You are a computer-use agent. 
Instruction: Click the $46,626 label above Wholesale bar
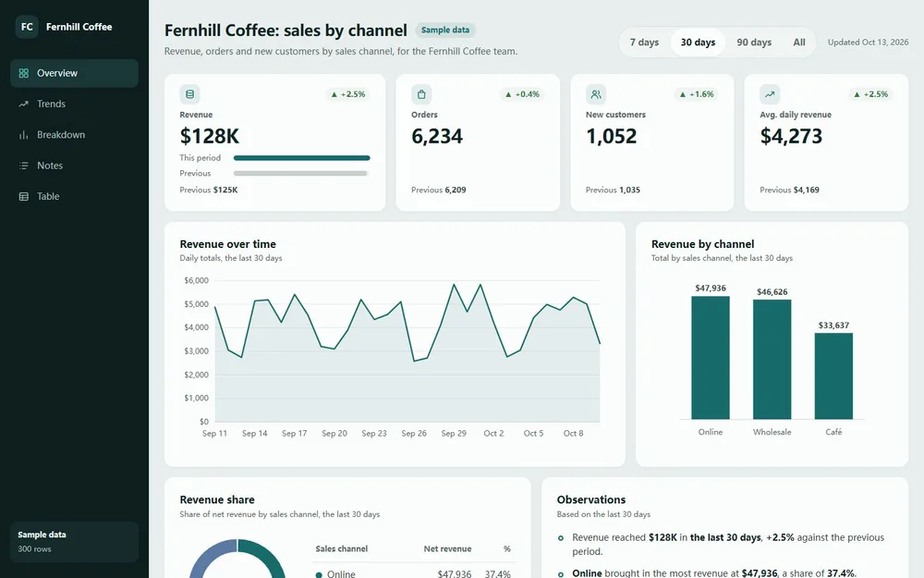point(772,292)
